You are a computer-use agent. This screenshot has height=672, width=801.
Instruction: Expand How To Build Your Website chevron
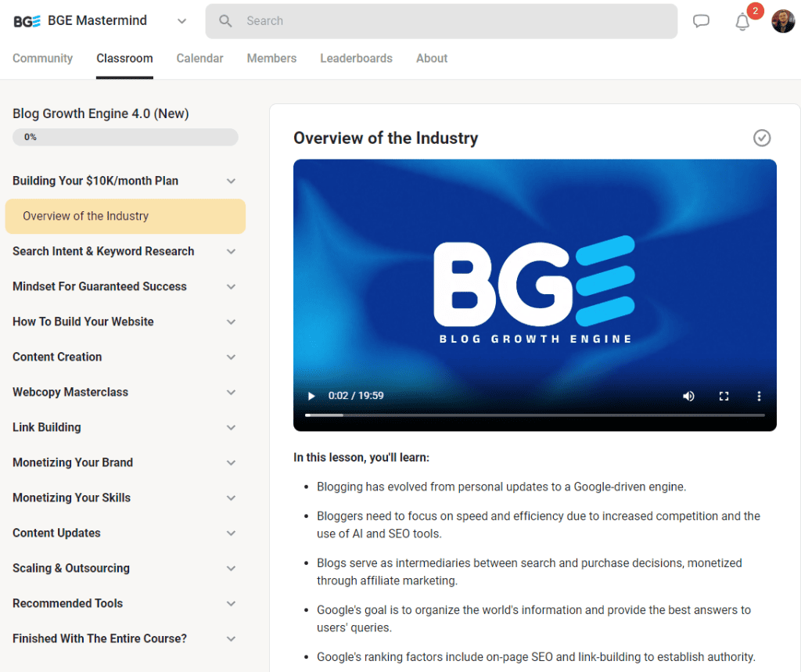[231, 322]
